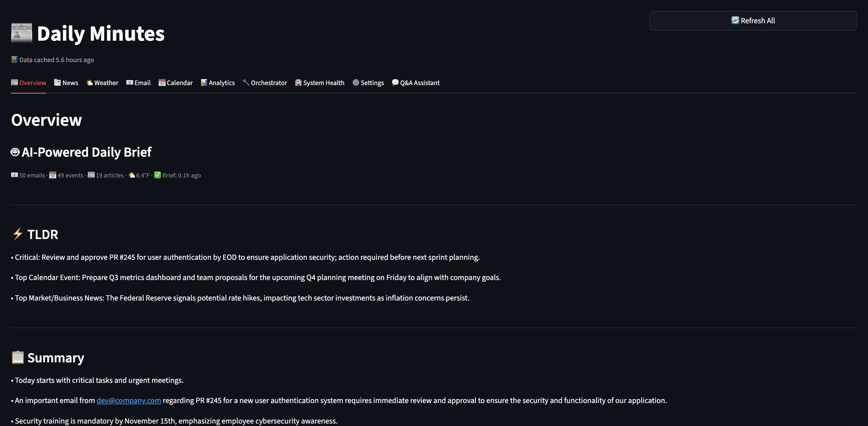Click the envelope icon beside 50 emails
This screenshot has width=868, height=426.
pyautogui.click(x=14, y=175)
